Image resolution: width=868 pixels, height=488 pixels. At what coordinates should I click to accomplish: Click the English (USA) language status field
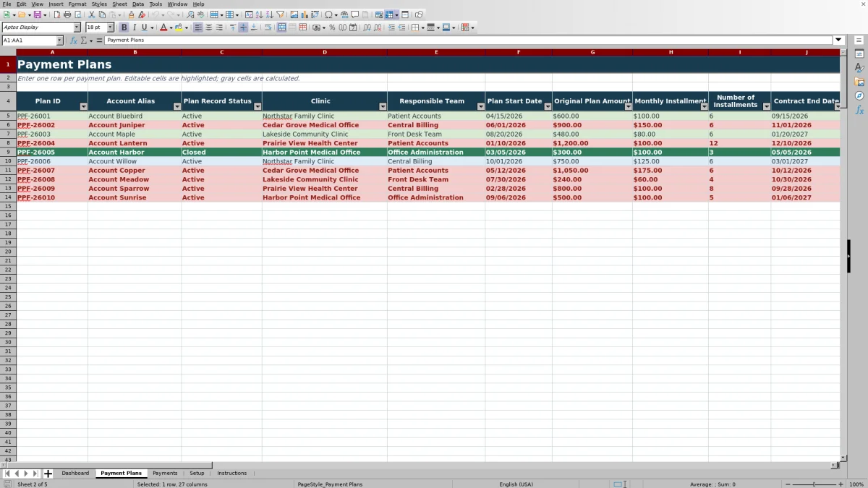[516, 484]
